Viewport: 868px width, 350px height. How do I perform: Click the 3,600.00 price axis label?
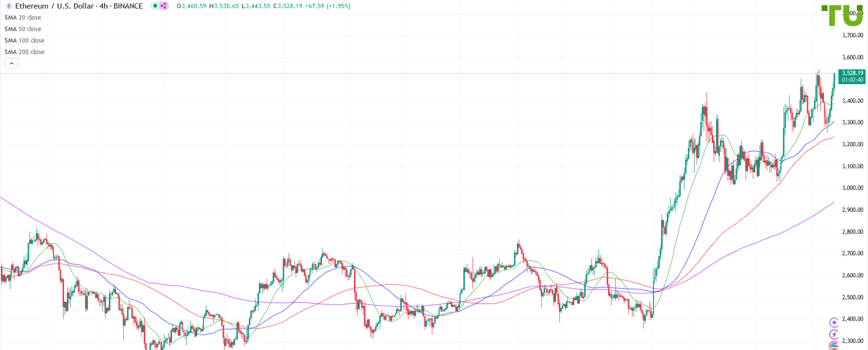pyautogui.click(x=853, y=57)
